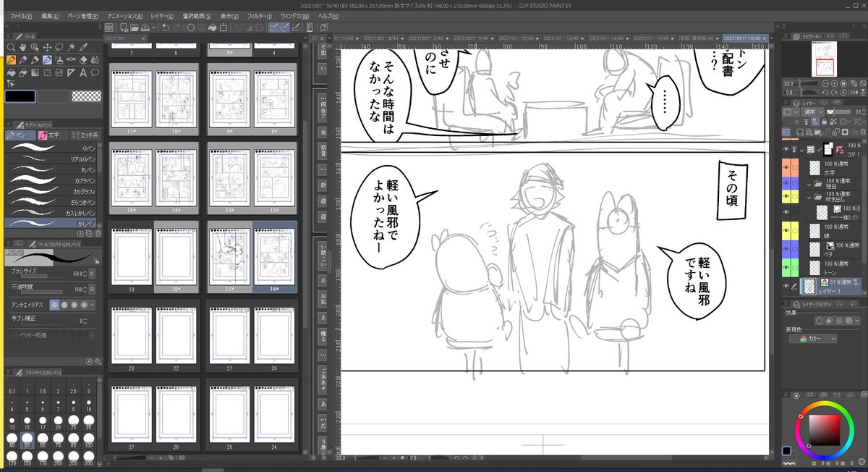Collapse the 吹き出し layer folder
This screenshot has width=868, height=472.
point(809,198)
